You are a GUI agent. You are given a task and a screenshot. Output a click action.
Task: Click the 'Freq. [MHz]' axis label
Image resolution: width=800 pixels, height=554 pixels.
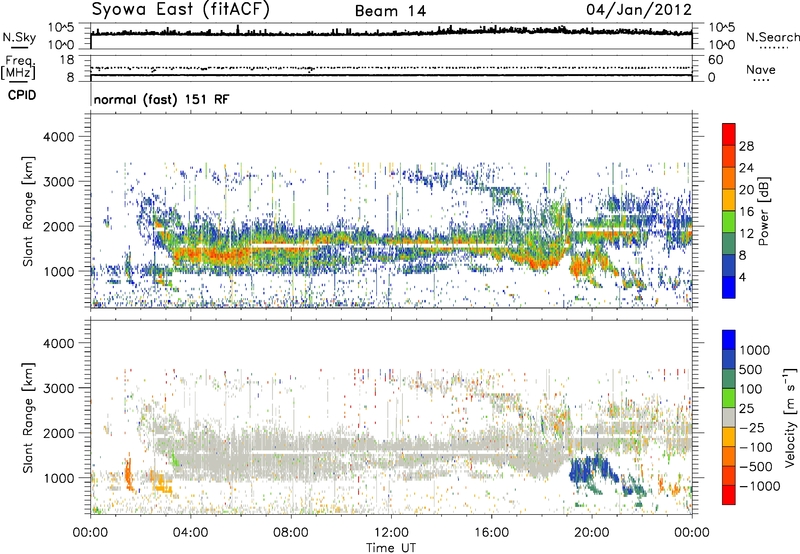pos(19,68)
